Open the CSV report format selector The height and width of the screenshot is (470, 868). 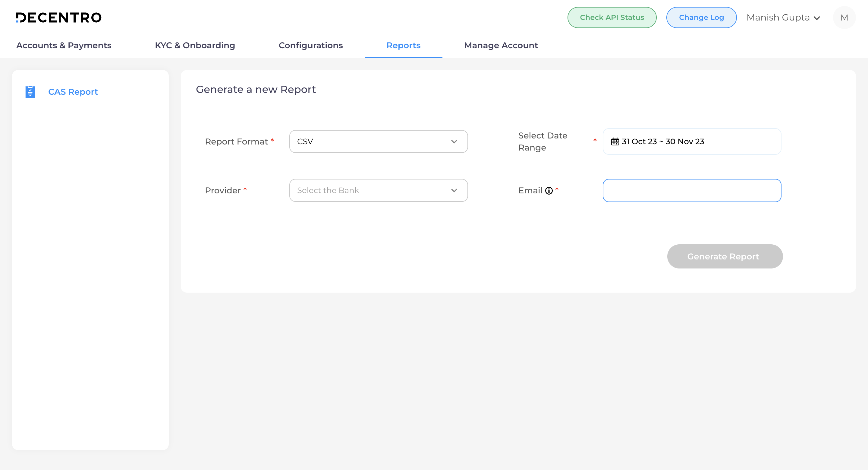point(378,141)
